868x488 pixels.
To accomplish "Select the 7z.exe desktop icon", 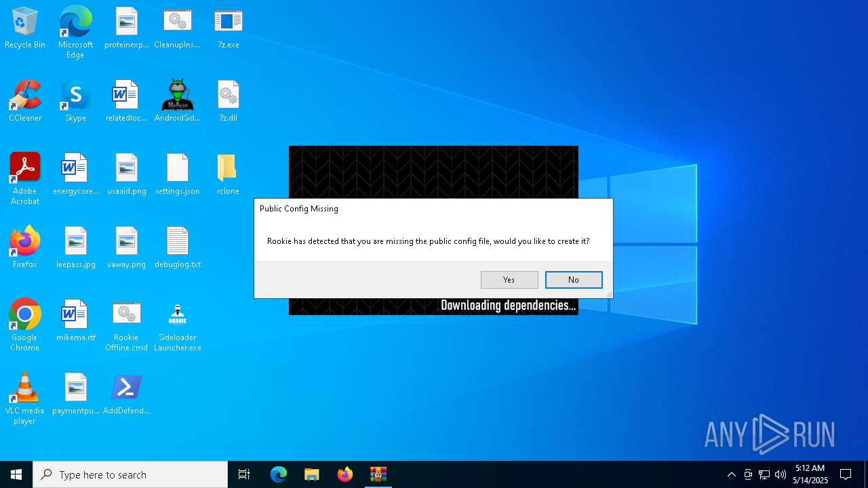I will [x=228, y=28].
